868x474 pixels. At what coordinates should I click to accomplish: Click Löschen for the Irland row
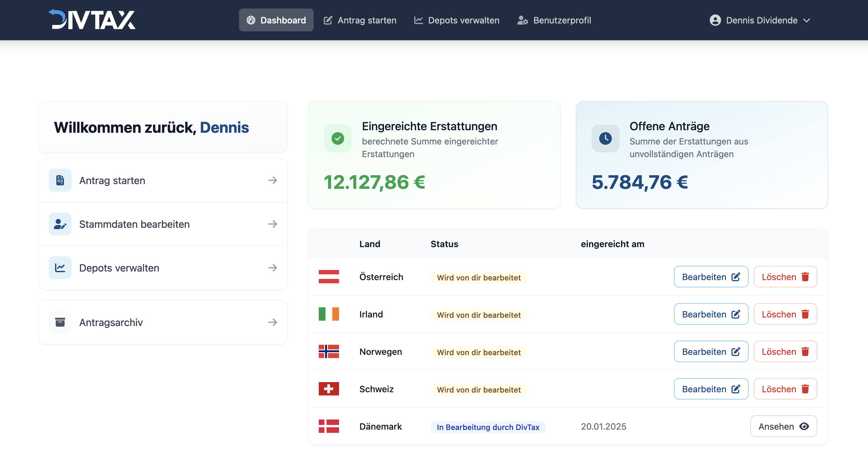click(x=785, y=314)
